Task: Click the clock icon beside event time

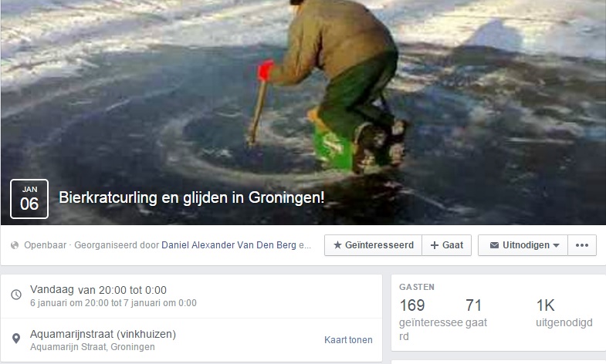Action: [x=16, y=295]
